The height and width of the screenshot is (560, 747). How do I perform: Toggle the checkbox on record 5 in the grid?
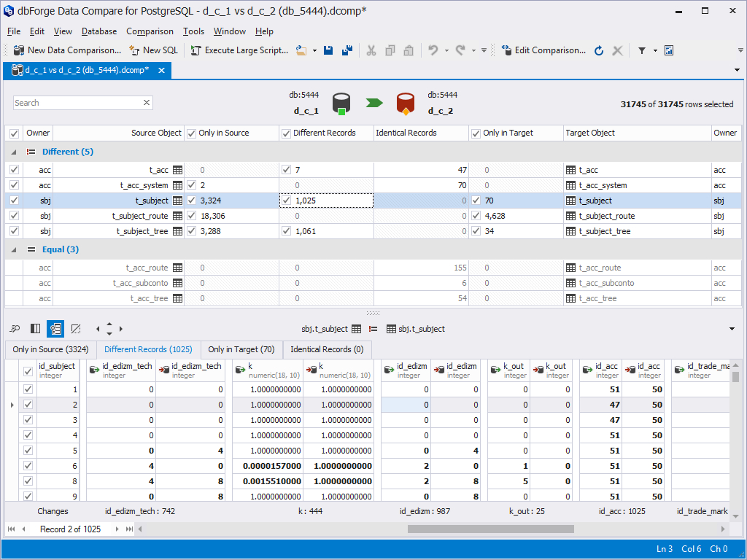pyautogui.click(x=28, y=450)
